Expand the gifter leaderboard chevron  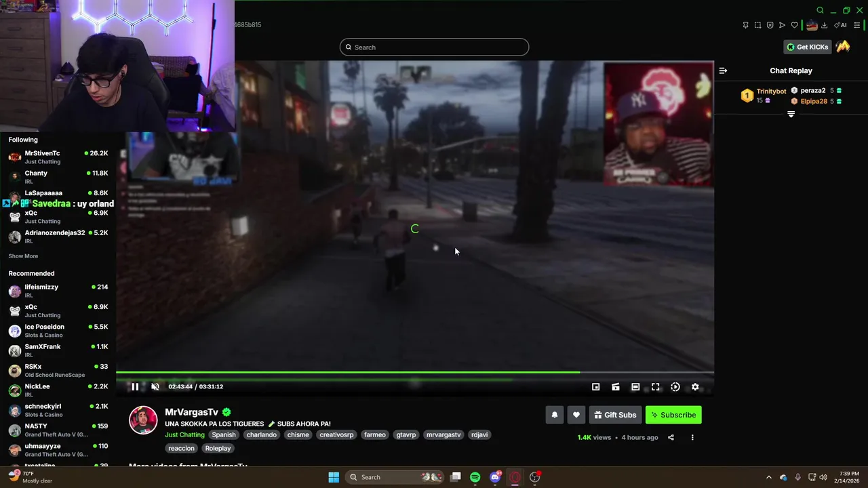coord(791,115)
